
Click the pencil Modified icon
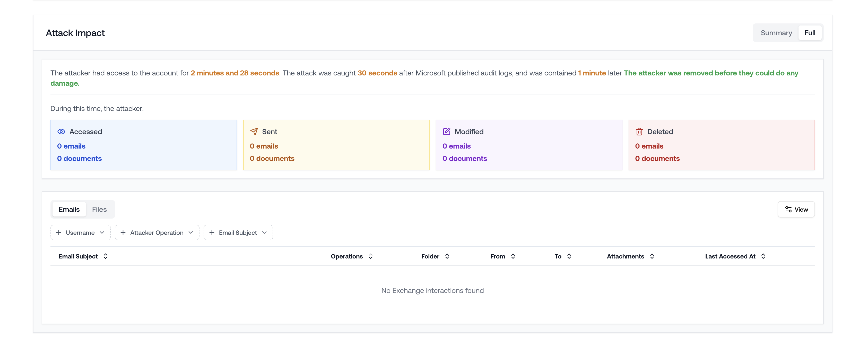coord(446,132)
